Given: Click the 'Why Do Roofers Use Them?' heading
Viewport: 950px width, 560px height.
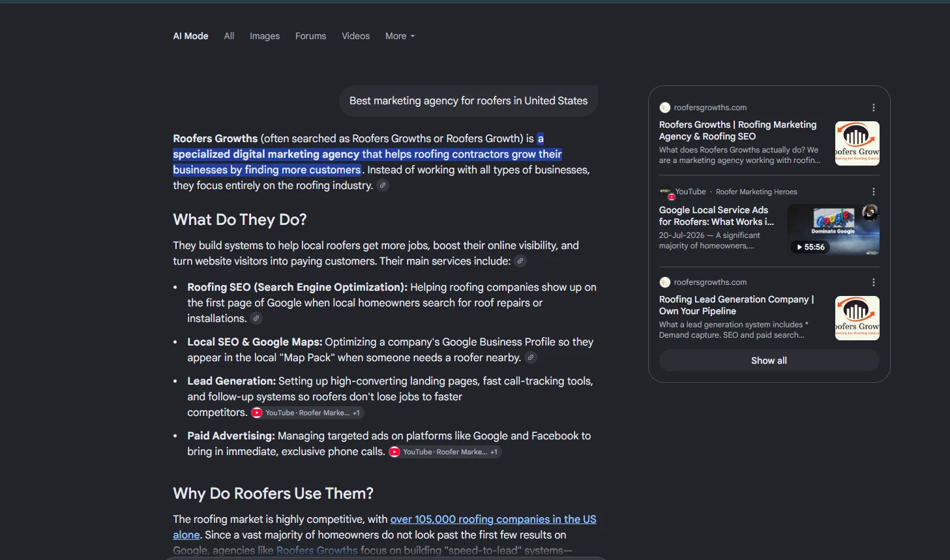Looking at the screenshot, I should pos(273,494).
